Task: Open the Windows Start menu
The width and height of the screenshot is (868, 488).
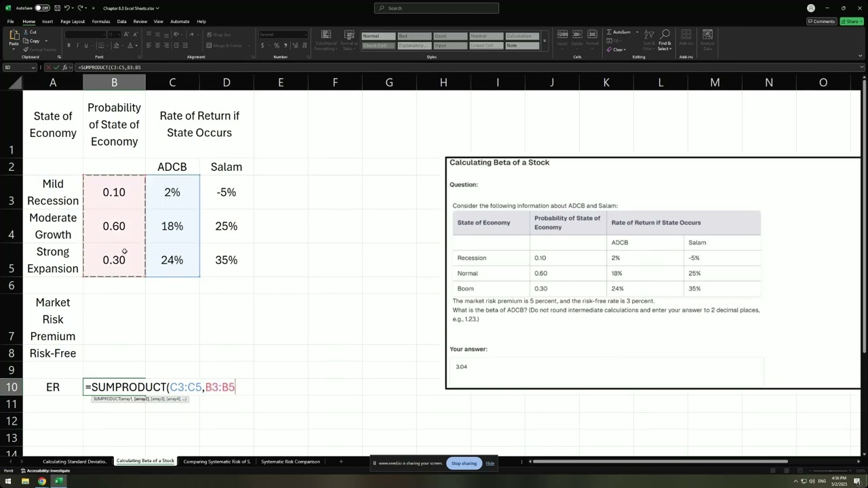Action: pos(8,481)
